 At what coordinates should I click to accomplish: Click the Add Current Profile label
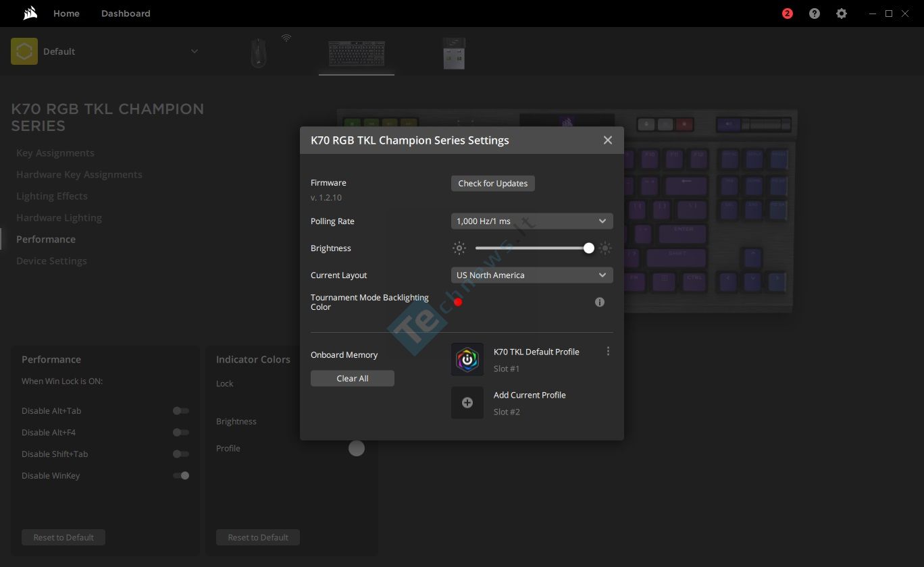click(x=530, y=395)
